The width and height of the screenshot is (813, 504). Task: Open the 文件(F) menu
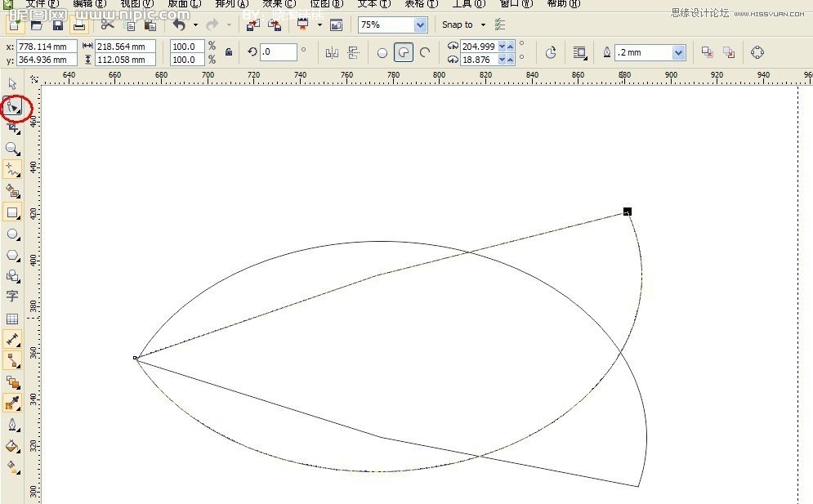point(42,4)
